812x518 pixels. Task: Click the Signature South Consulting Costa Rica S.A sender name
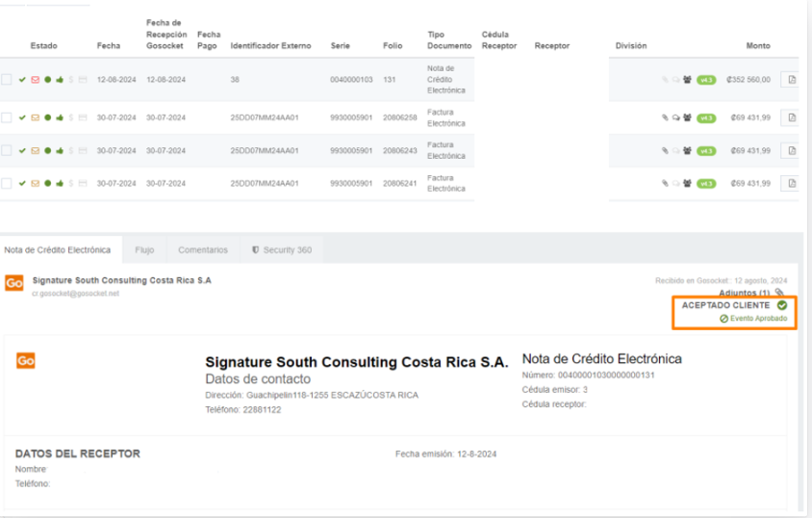pos(121,280)
